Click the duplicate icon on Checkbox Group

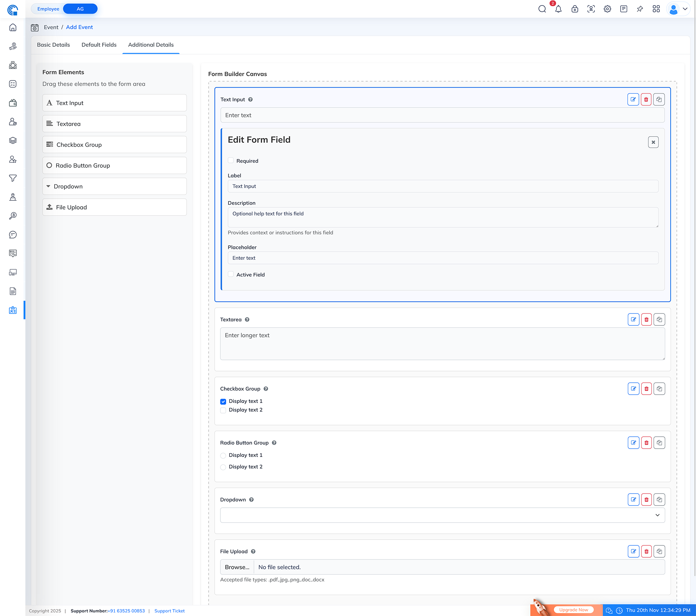point(659,388)
